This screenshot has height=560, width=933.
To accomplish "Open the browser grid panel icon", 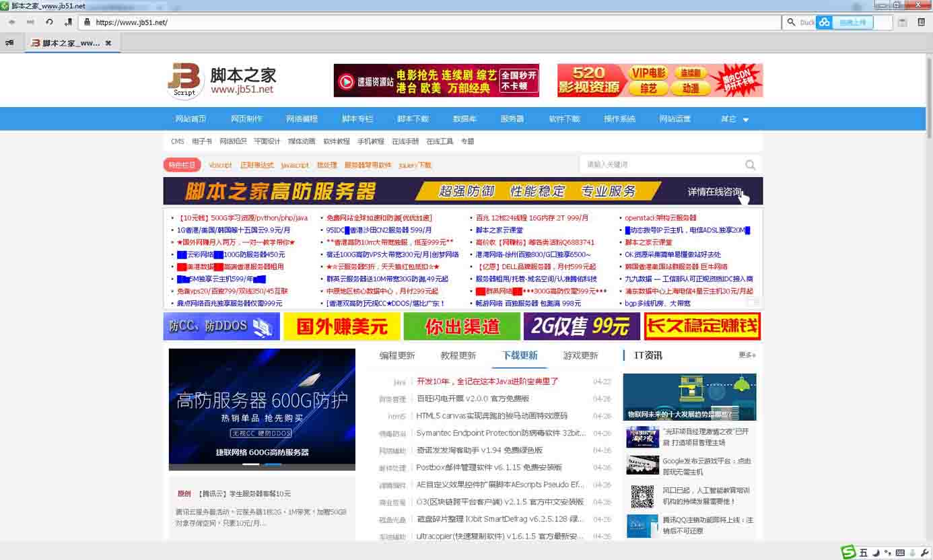I will 922,22.
